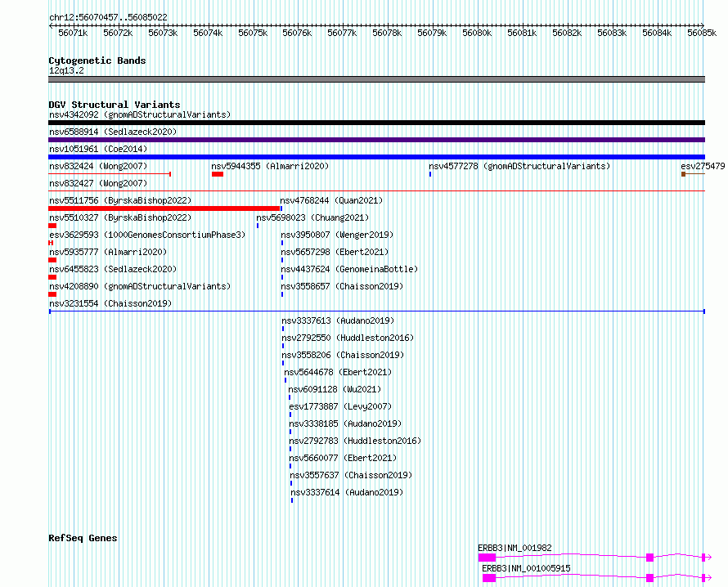Select nsv5511756 (ByrskaBishop2022) label

[120, 200]
